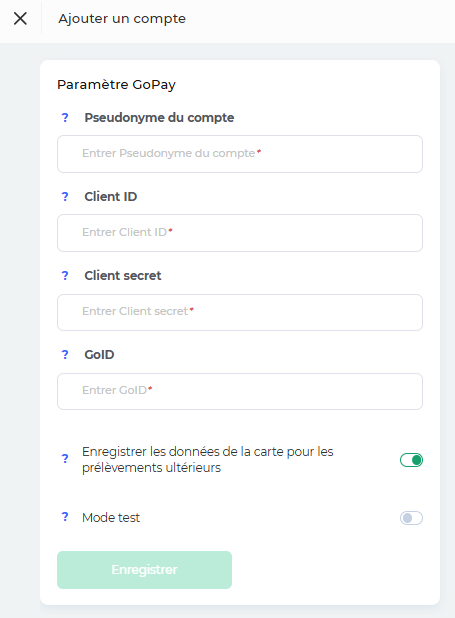This screenshot has height=618, width=455.
Task: Open help for card data saving option
Action: 65,458
